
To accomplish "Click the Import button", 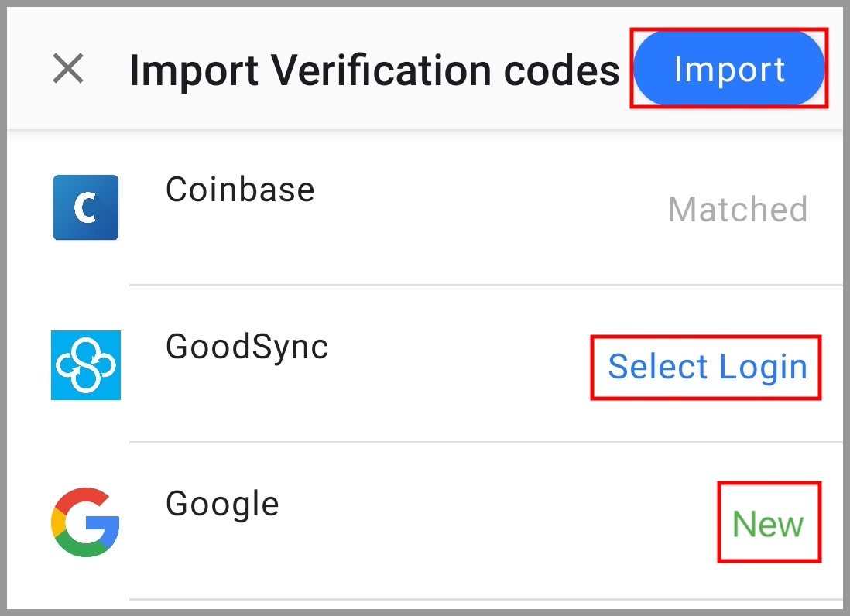I will 728,68.
